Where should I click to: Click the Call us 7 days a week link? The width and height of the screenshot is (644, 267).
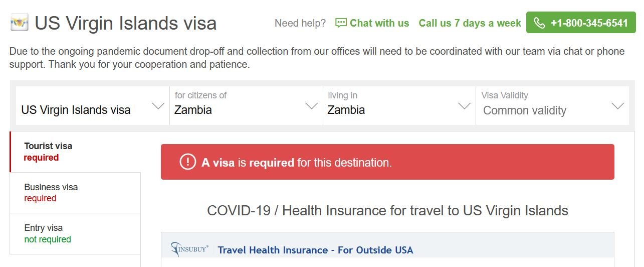(x=470, y=23)
